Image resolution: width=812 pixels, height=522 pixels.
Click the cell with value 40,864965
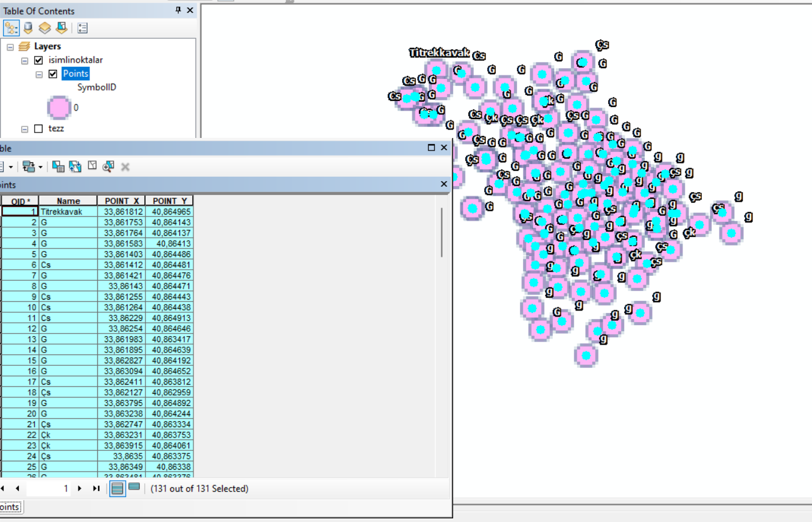click(170, 211)
